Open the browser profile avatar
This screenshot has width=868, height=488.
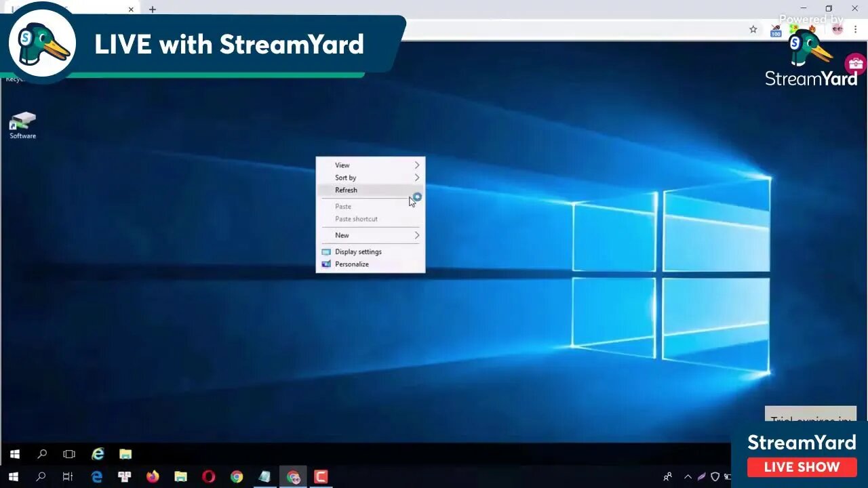pyautogui.click(x=837, y=29)
